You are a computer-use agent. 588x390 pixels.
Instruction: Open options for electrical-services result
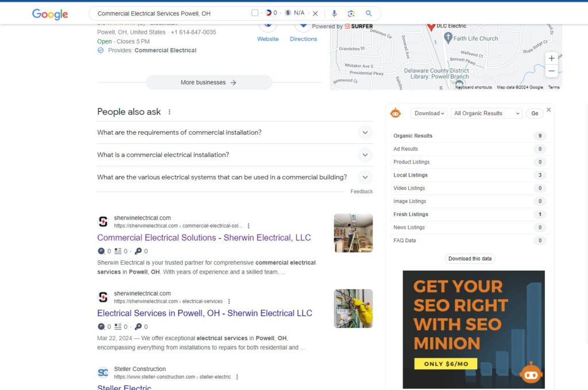tap(229, 301)
